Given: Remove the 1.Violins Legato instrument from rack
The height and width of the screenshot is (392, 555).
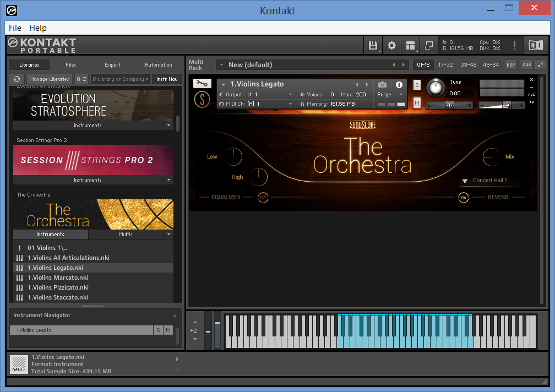Looking at the screenshot, I should (531, 80).
